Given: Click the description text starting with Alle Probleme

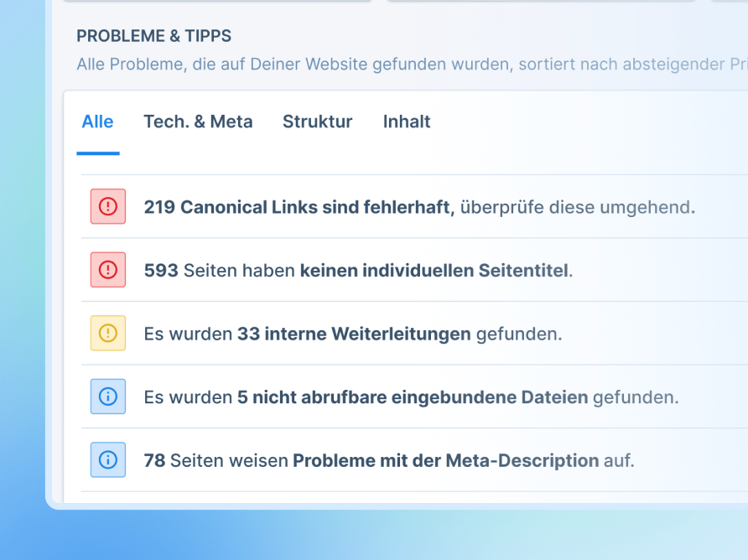Looking at the screenshot, I should tap(413, 64).
